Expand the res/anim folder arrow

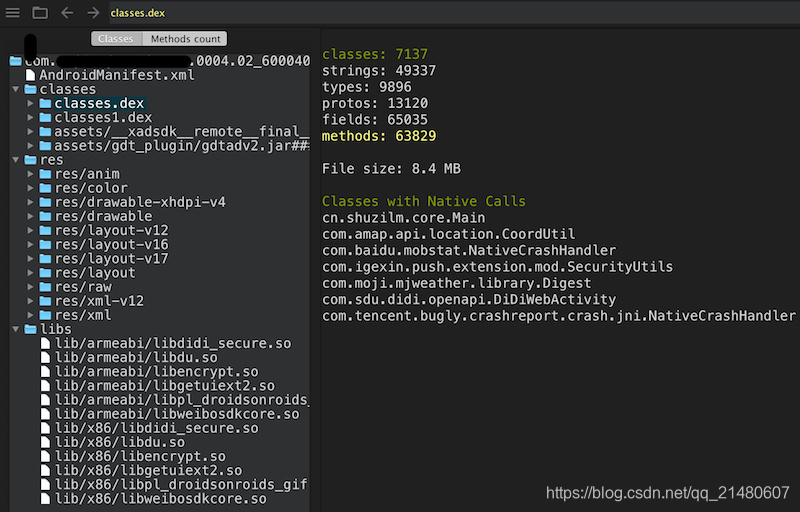click(x=31, y=174)
